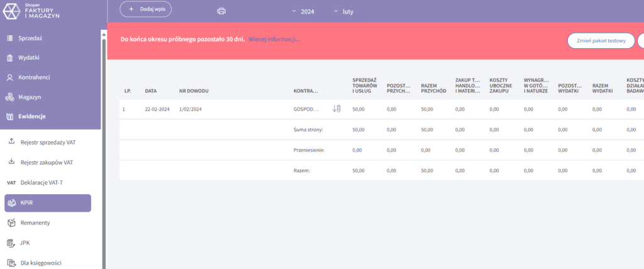Image resolution: width=644 pixels, height=269 pixels.
Task: Open the Więcej informacji link
Action: point(274,39)
